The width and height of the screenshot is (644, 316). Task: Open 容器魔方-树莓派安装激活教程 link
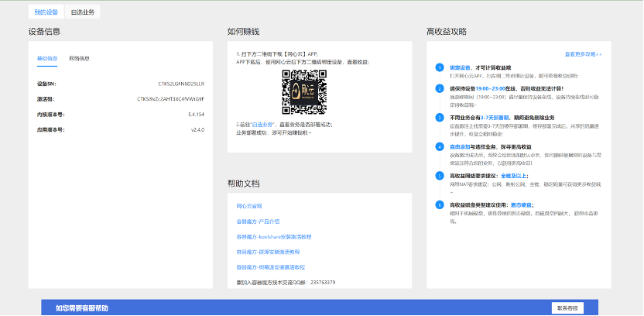[x=271, y=267]
